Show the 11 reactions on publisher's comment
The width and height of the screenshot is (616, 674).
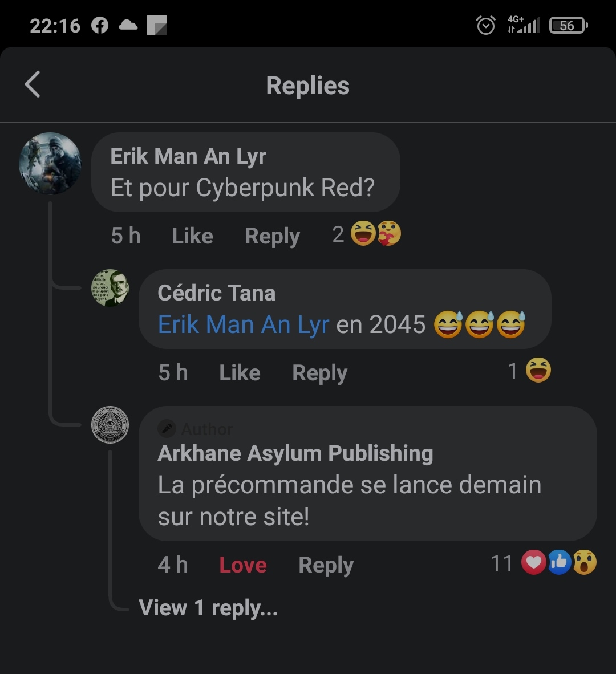pyautogui.click(x=544, y=562)
